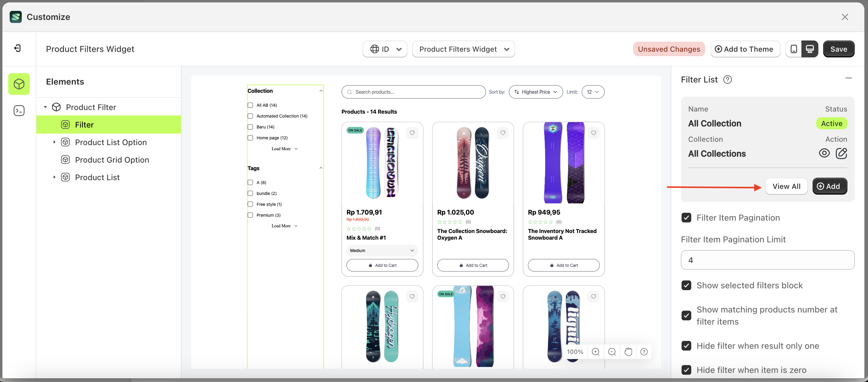Check the All AB collection filter
This screenshot has height=382, width=868.
pos(250,105)
